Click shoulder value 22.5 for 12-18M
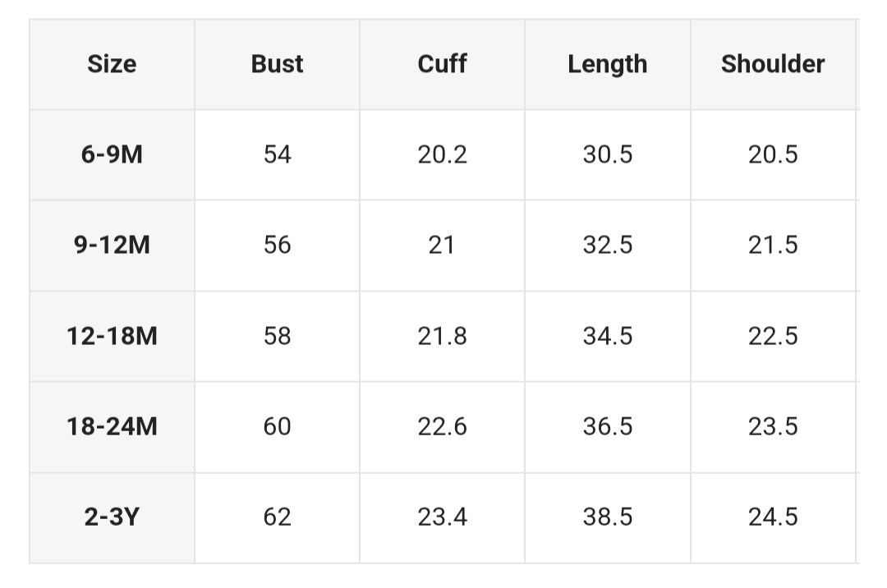Viewport: 887px width, 588px height. (773, 336)
